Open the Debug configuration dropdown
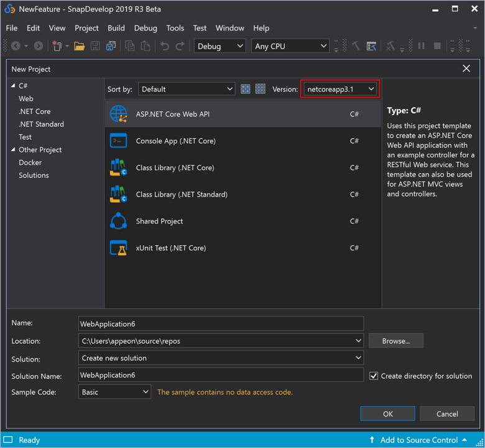The height and width of the screenshot is (448, 485). [x=219, y=46]
